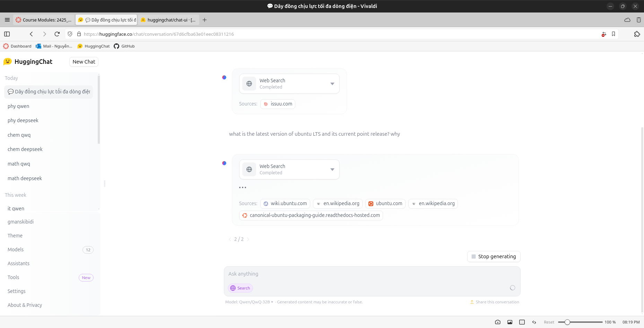Expand the second Web Search details
The width and height of the screenshot is (644, 328).
pos(332,169)
